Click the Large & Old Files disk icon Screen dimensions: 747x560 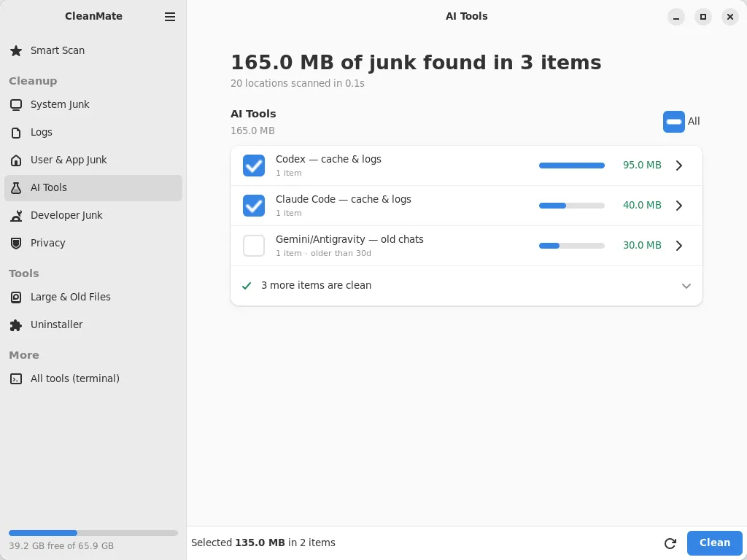pyautogui.click(x=16, y=297)
